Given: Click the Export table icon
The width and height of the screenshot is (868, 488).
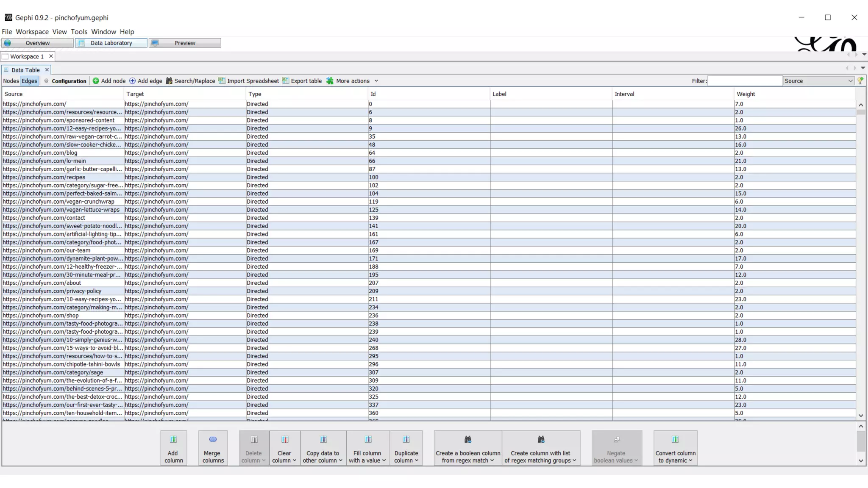Looking at the screenshot, I should 286,81.
